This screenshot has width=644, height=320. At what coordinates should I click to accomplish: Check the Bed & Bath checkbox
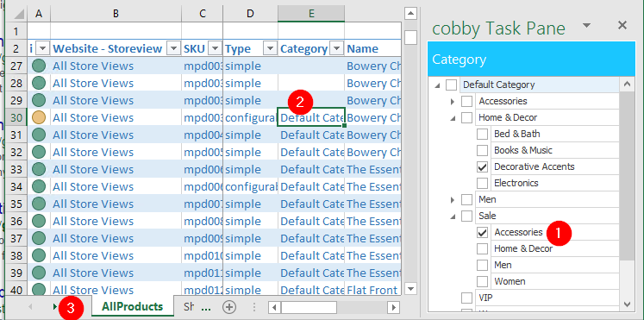pyautogui.click(x=483, y=134)
